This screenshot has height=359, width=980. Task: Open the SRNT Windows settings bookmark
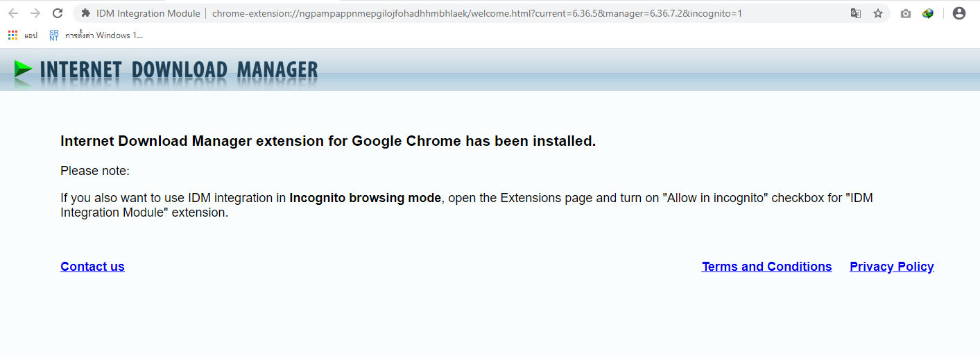[96, 35]
